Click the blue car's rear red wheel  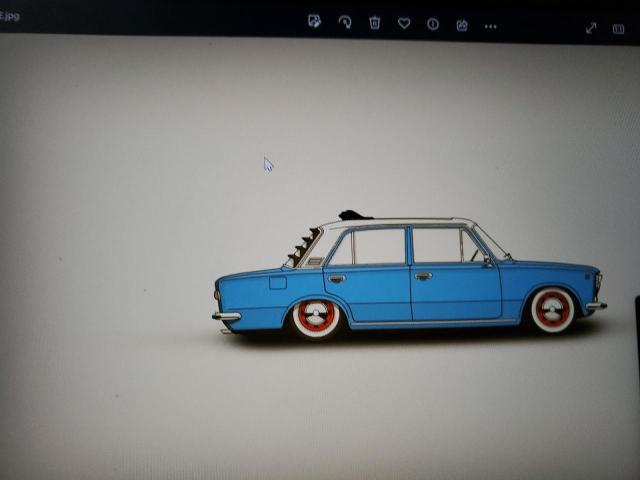(x=315, y=318)
